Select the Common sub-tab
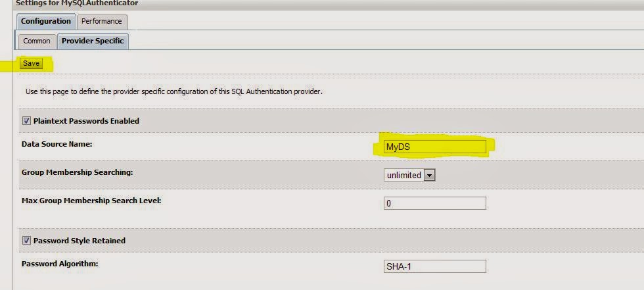 point(37,41)
